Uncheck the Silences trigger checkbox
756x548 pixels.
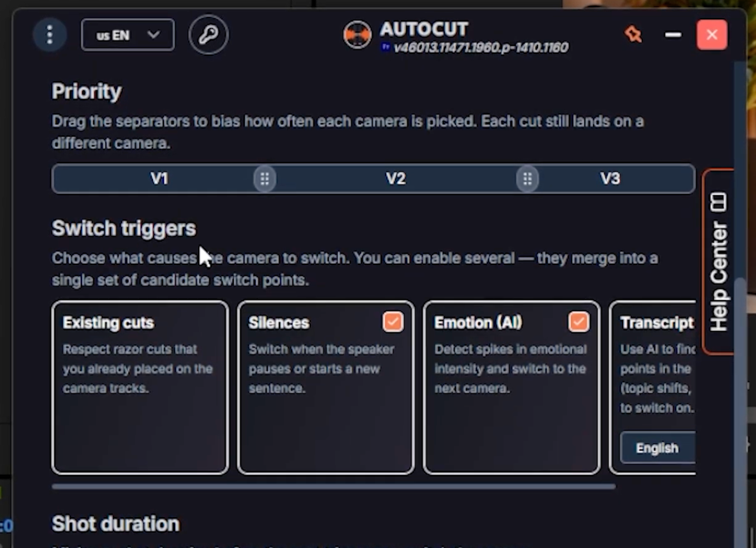(393, 322)
